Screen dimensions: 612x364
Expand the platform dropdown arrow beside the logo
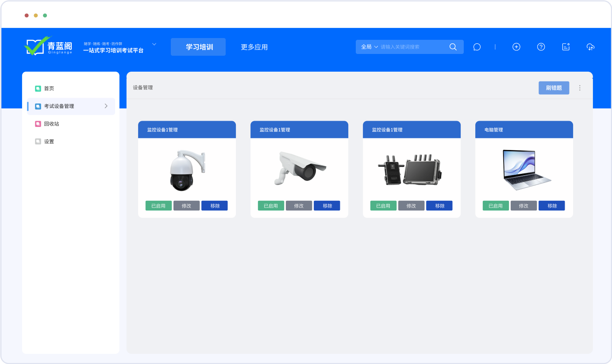[154, 44]
